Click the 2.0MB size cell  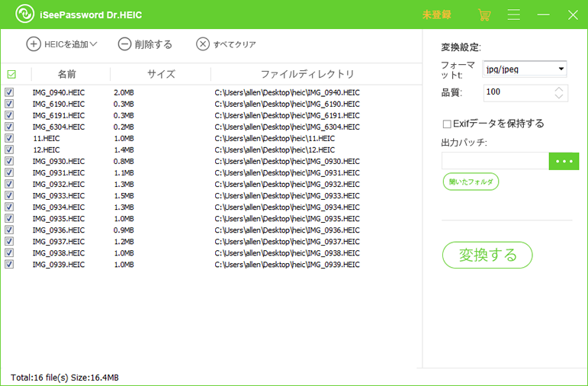(124, 92)
